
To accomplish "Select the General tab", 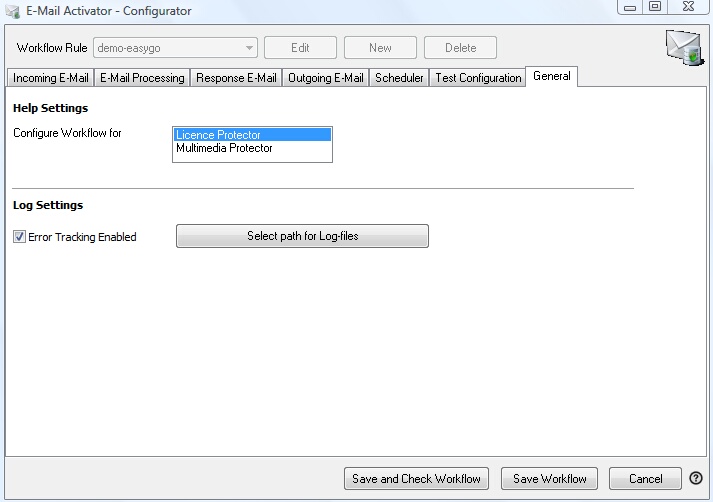I will (552, 77).
